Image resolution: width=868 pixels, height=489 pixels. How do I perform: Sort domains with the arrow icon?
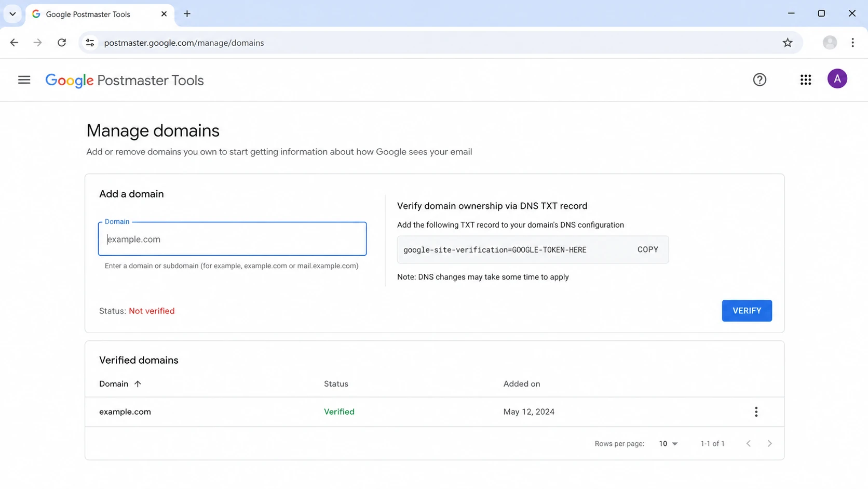coord(138,384)
